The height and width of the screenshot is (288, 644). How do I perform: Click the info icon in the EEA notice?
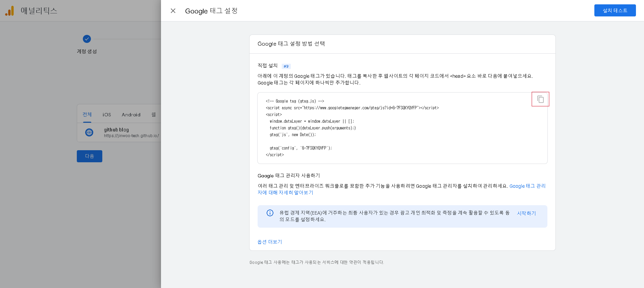coord(270,213)
